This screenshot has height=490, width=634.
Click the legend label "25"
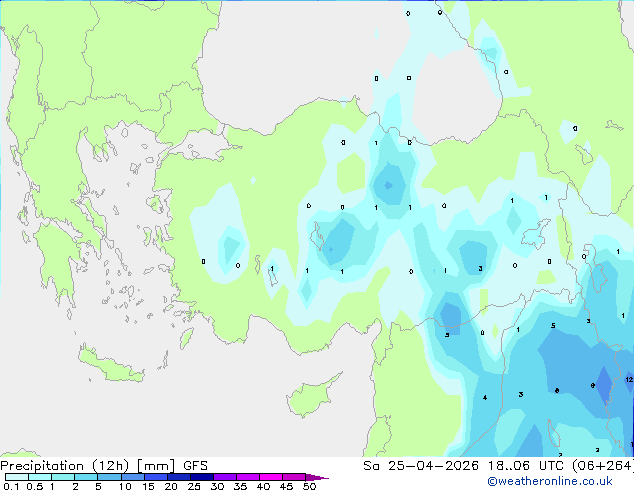click(194, 486)
